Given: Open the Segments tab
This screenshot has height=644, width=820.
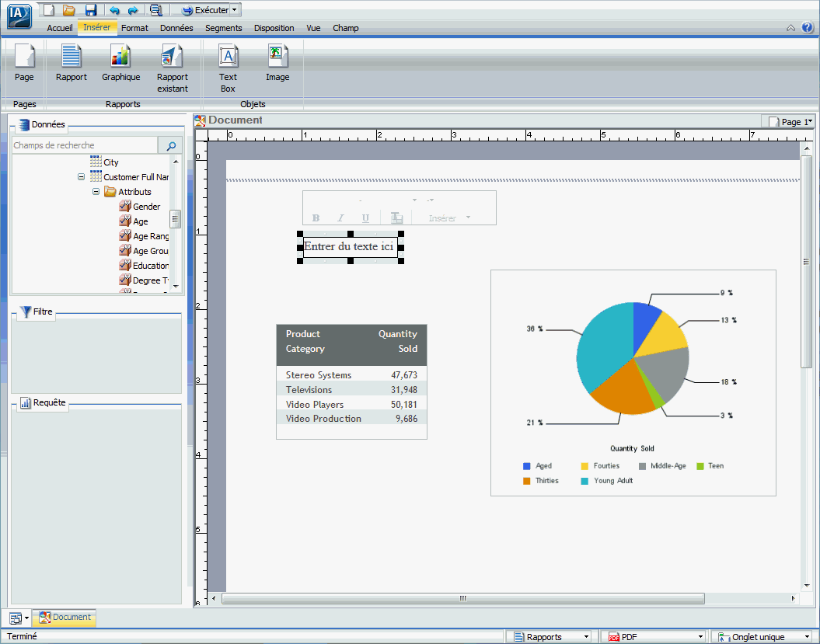Looking at the screenshot, I should click(x=223, y=28).
